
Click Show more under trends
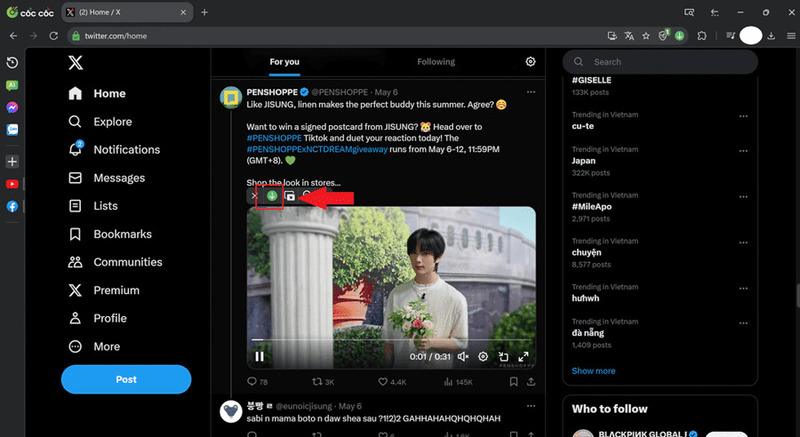593,371
